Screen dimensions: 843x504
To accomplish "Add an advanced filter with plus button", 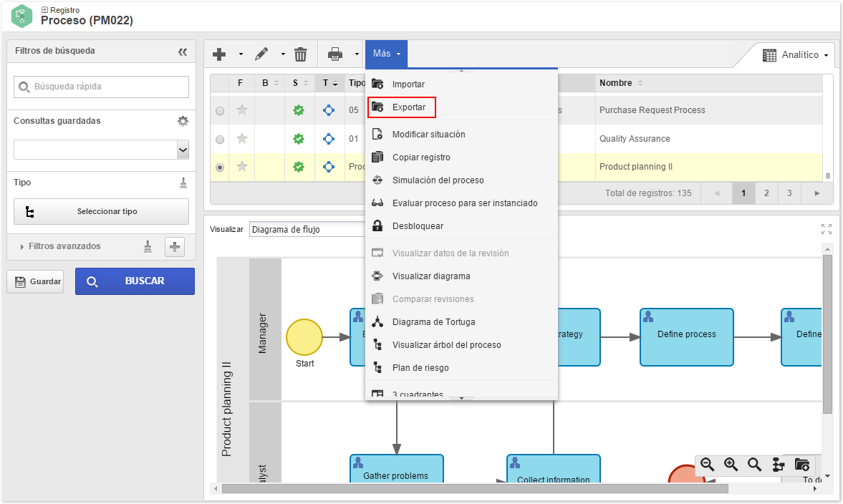I will pyautogui.click(x=175, y=246).
